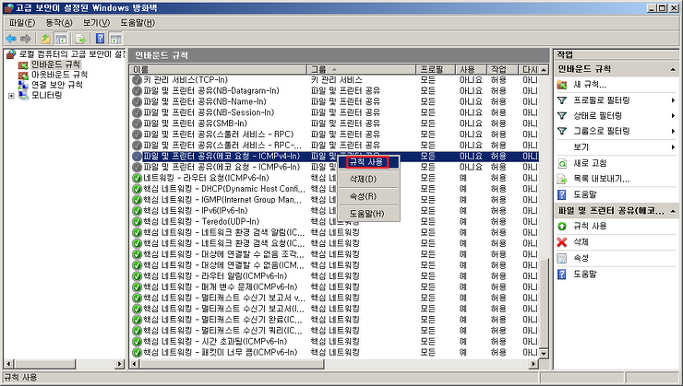
Task: Choose 삭제(D) in the context menu
Action: tap(368, 179)
